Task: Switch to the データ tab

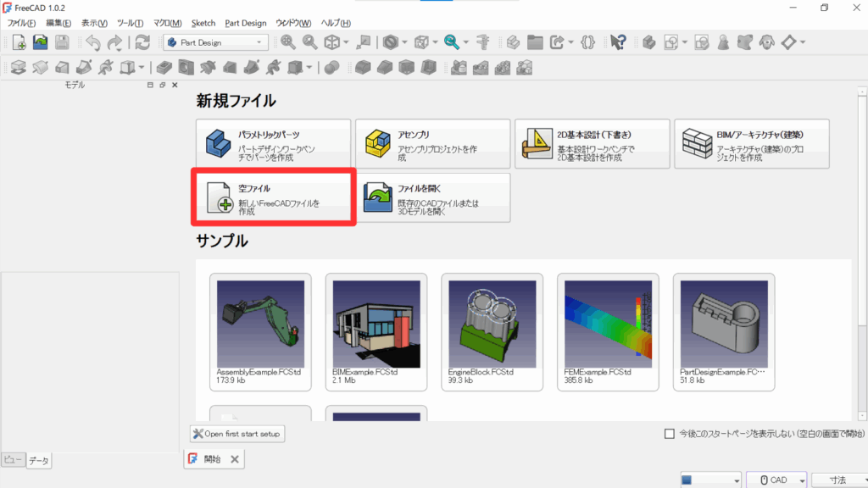Action: pyautogui.click(x=39, y=461)
